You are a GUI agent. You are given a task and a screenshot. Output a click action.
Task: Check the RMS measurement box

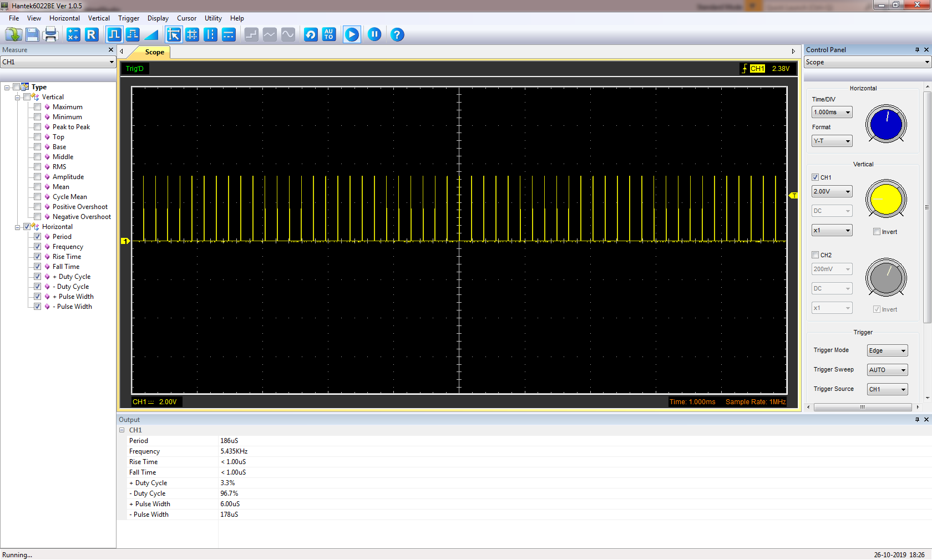click(x=37, y=167)
